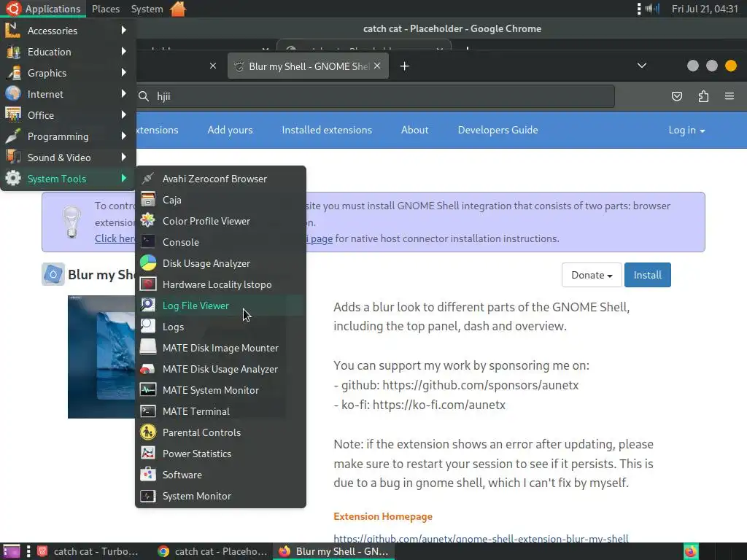Click the Graphics category icon
The height and width of the screenshot is (560, 747).
tap(13, 72)
